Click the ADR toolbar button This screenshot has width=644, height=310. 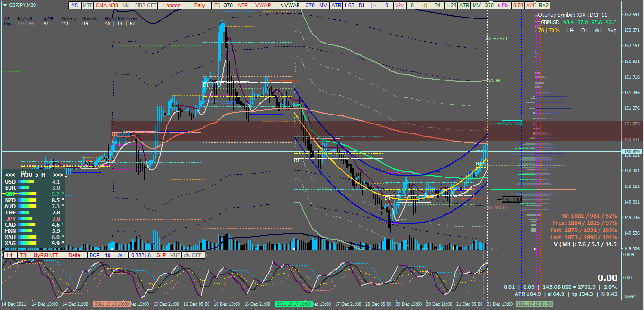click(x=243, y=5)
